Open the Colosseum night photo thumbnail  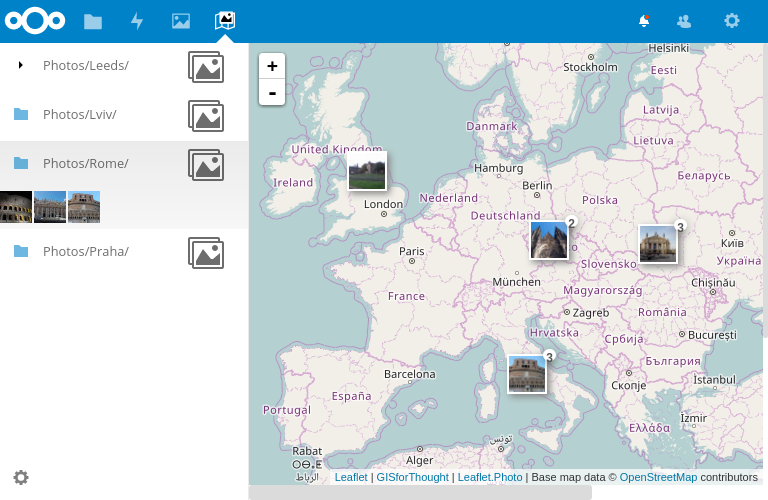coord(16,207)
